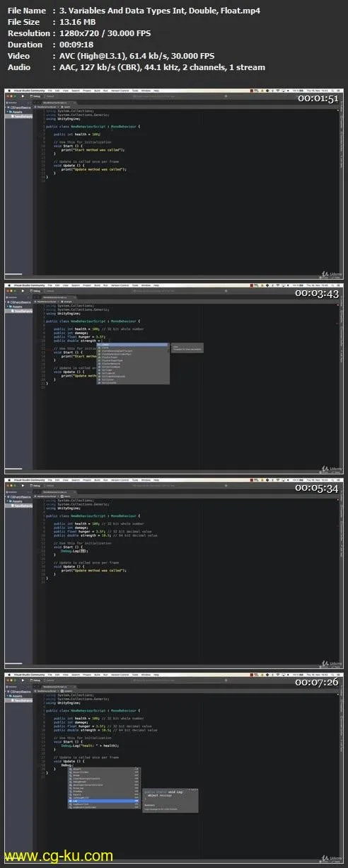Collapse CSharpBasics solution node in the 00:01:51 frame
348x868 pixels.
(7, 108)
